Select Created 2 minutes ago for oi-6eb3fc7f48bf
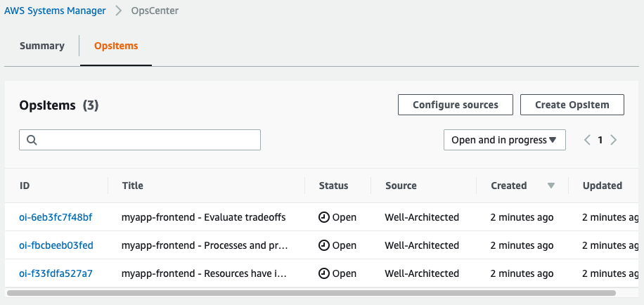The width and height of the screenshot is (644, 305). coord(522,217)
